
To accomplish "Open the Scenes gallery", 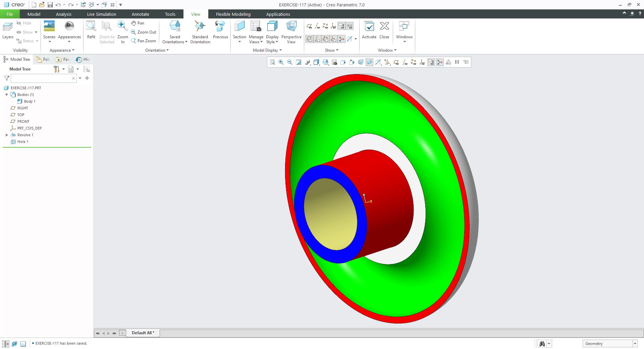I will (x=49, y=32).
